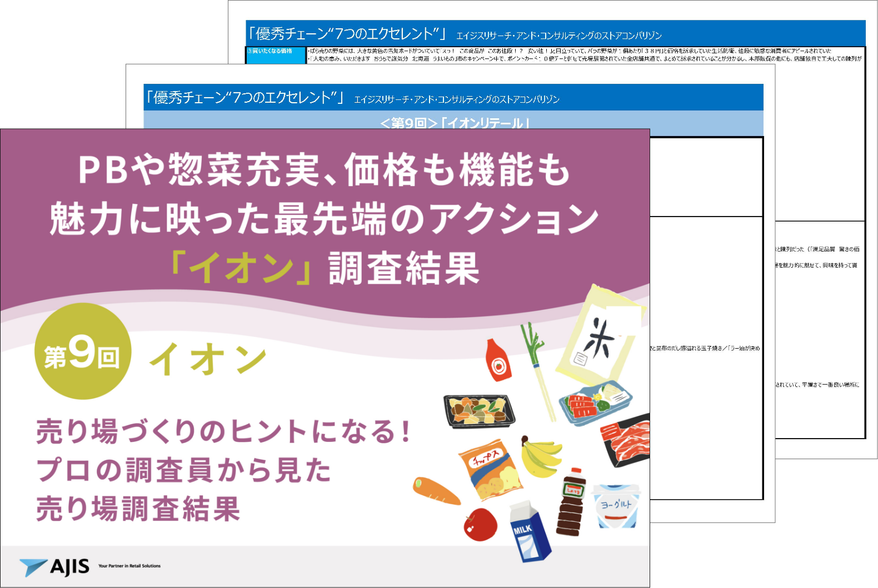Open the front cover slide thumbnail
Screen dimensions: 878x588
tap(325, 358)
